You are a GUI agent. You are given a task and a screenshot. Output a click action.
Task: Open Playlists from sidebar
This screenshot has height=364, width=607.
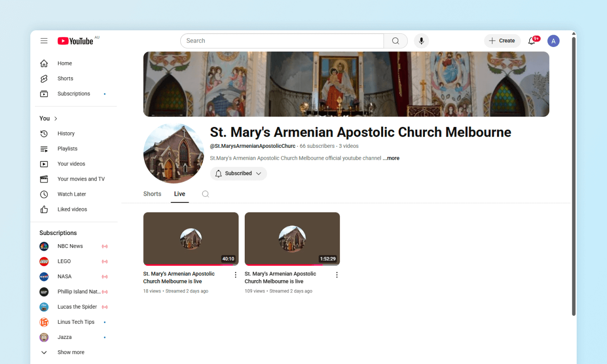[x=67, y=149]
